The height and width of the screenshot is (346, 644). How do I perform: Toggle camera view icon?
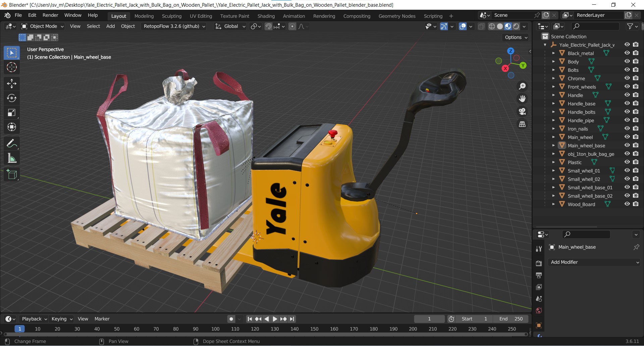(522, 111)
